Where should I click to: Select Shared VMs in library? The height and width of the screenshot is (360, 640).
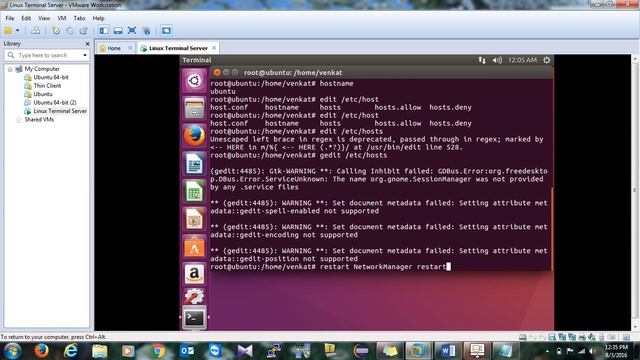tap(39, 120)
